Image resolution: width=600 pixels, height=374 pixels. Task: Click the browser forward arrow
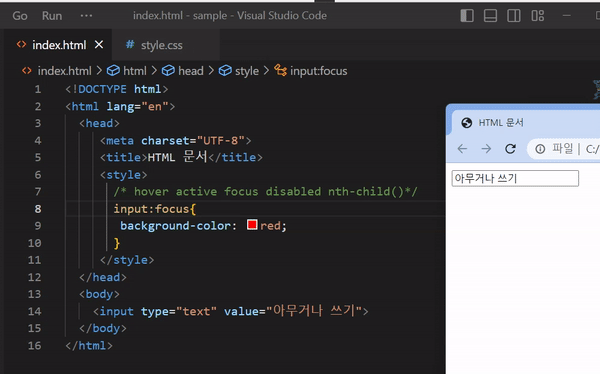486,149
